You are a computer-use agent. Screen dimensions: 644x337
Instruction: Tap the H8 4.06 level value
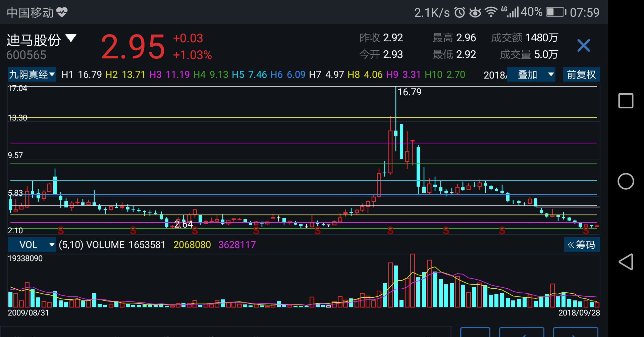tap(365, 75)
